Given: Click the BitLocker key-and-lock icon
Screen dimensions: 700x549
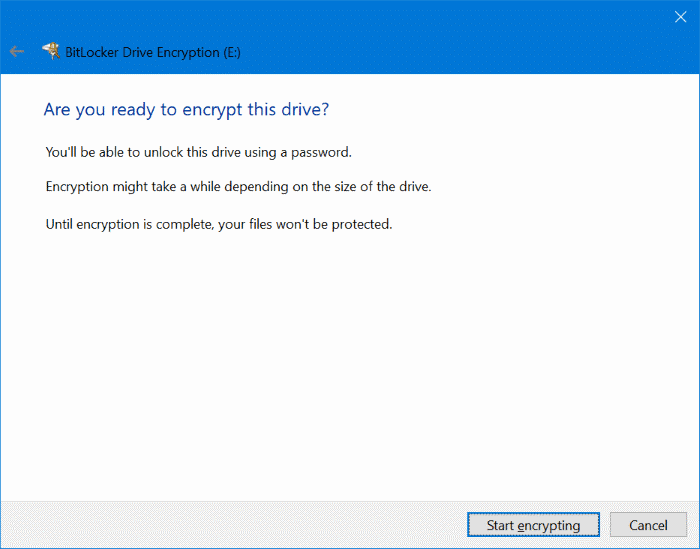Looking at the screenshot, I should tap(50, 51).
